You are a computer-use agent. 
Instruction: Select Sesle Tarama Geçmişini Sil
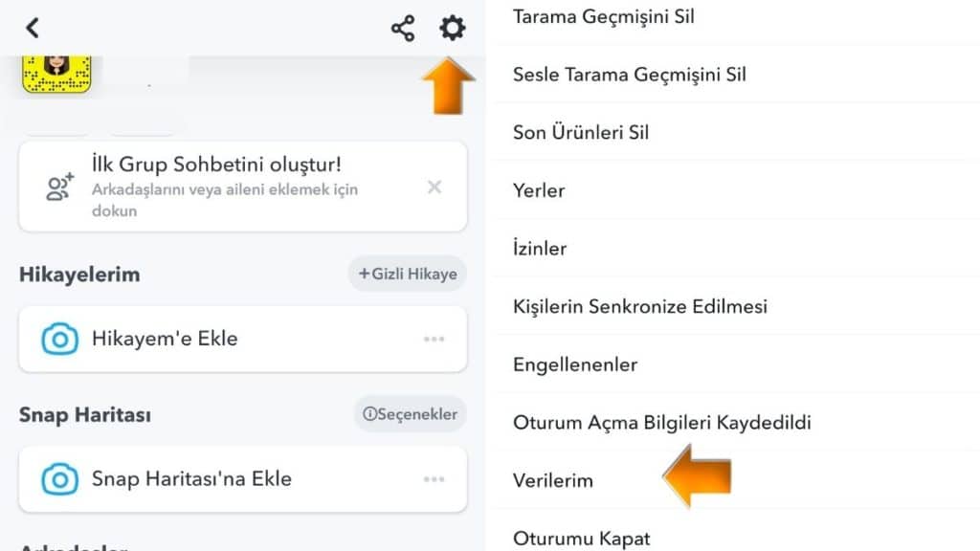pos(630,74)
